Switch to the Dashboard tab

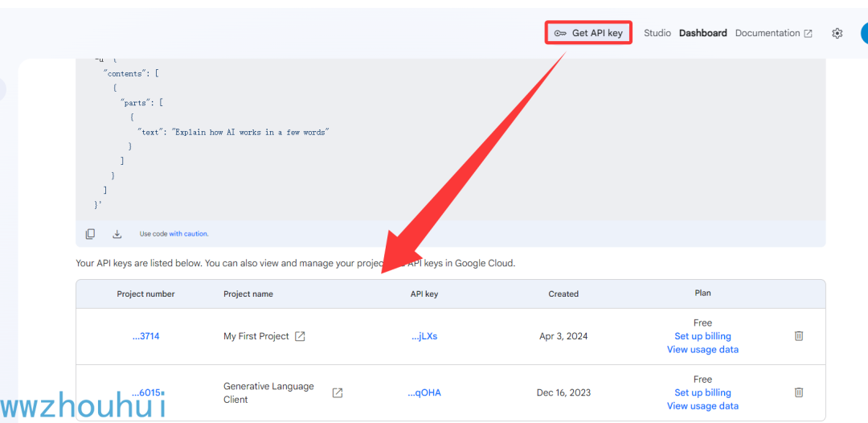(702, 33)
